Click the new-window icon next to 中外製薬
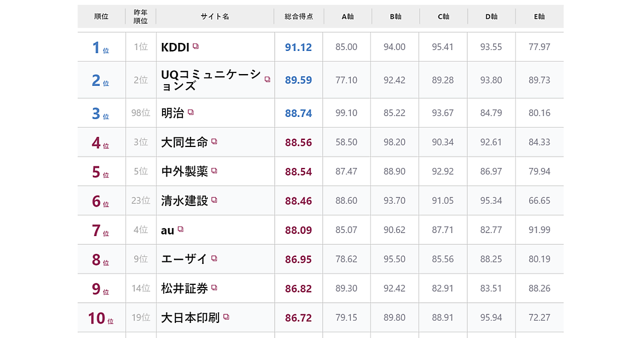 (x=214, y=171)
